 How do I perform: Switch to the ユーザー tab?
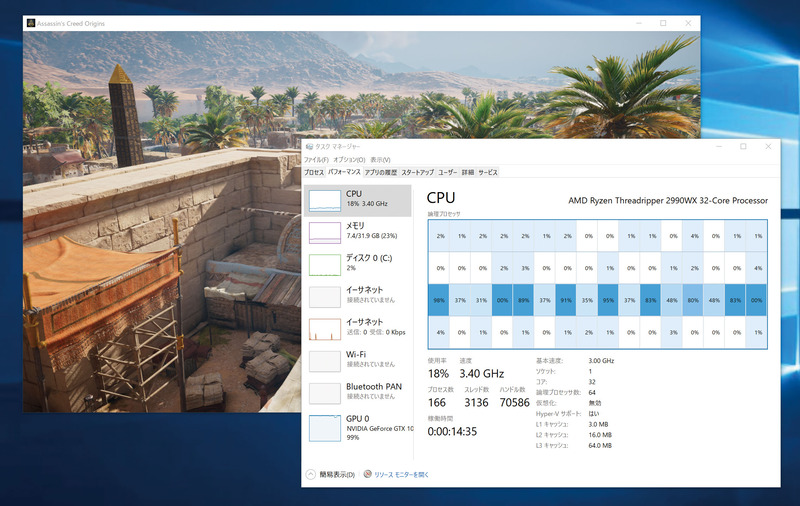coord(447,172)
